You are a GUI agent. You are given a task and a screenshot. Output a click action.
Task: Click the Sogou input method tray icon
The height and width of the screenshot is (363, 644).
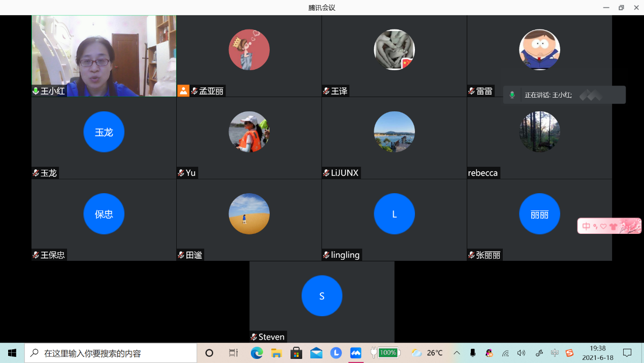pos(569,353)
